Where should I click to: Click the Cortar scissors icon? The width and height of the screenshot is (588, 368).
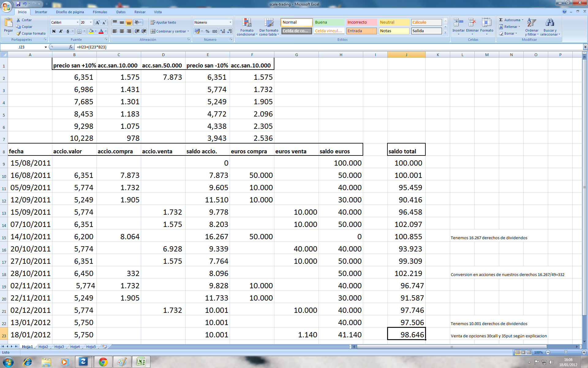click(19, 20)
